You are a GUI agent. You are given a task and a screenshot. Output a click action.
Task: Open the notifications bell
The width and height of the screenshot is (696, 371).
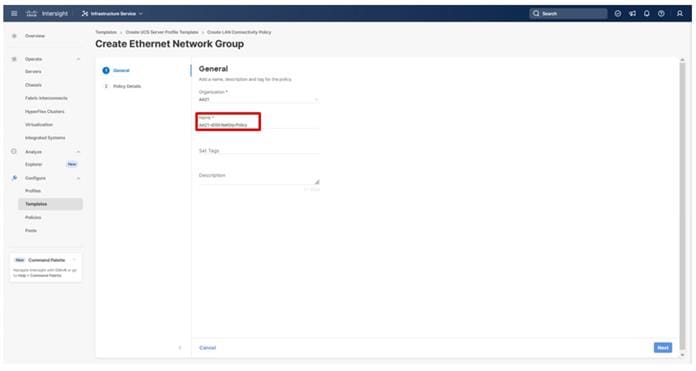point(647,13)
